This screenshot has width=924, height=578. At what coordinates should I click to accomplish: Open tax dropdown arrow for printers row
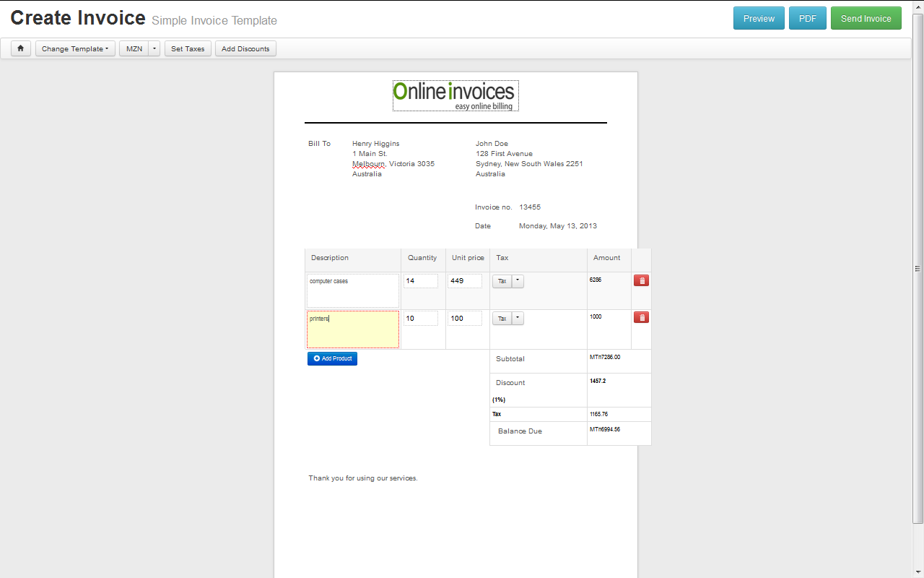point(518,318)
